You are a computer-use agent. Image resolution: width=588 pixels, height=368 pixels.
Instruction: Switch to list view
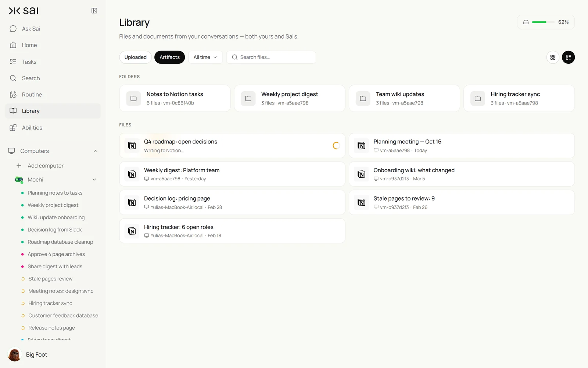[568, 57]
